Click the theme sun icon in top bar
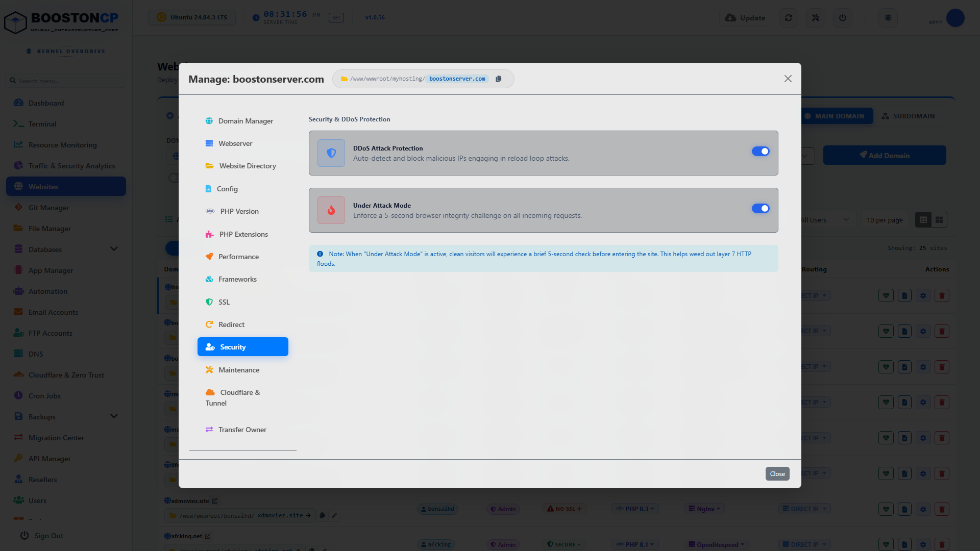 tap(888, 18)
